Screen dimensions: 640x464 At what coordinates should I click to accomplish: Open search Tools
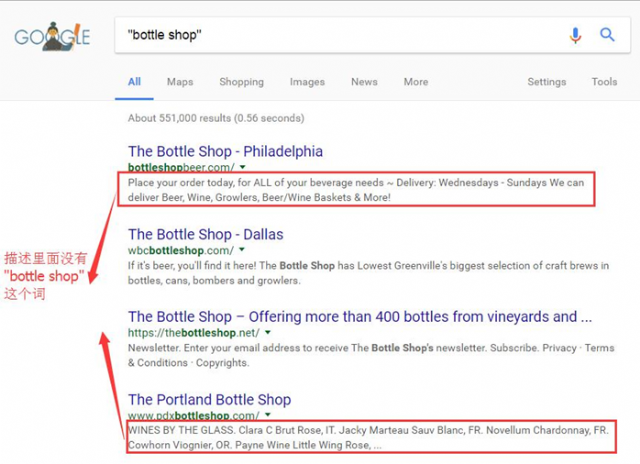[x=604, y=82]
